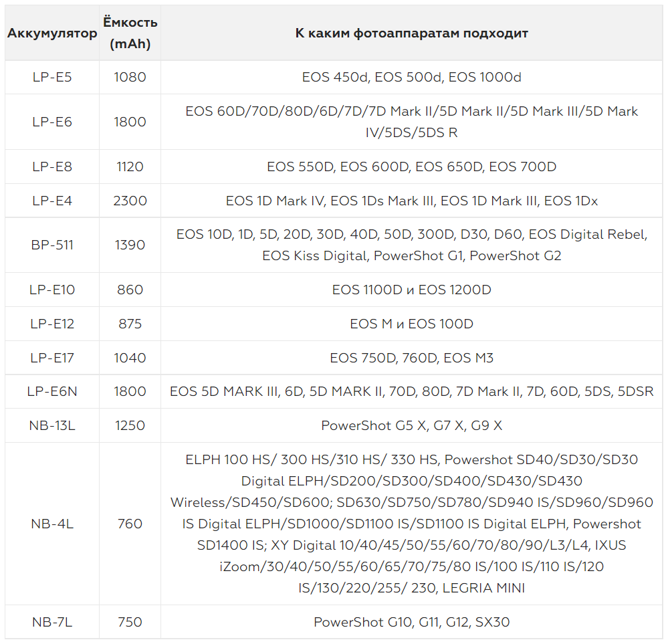This screenshot has width=668, height=644.
Task: Click the Аккумулятор column header
Action: coord(52,33)
